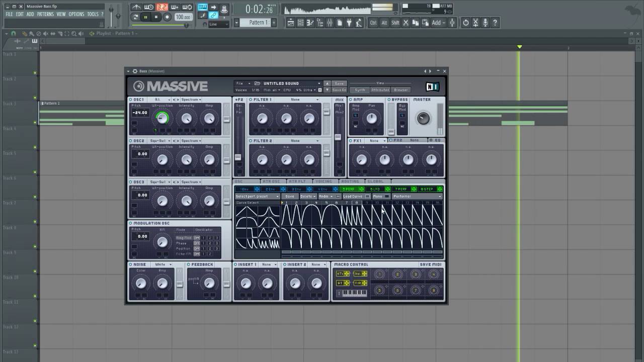This screenshot has width=644, height=362.
Task: Click the OSC1 pitch value -24.00
Action: [140, 113]
